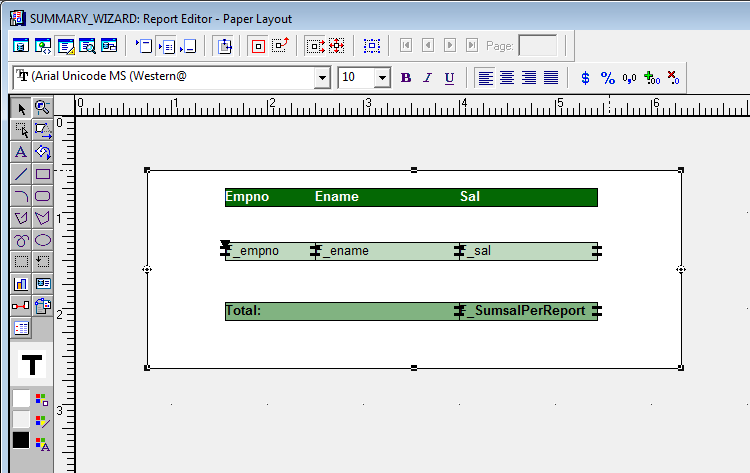Toggle Bold text formatting
750x473 pixels.
(x=405, y=78)
